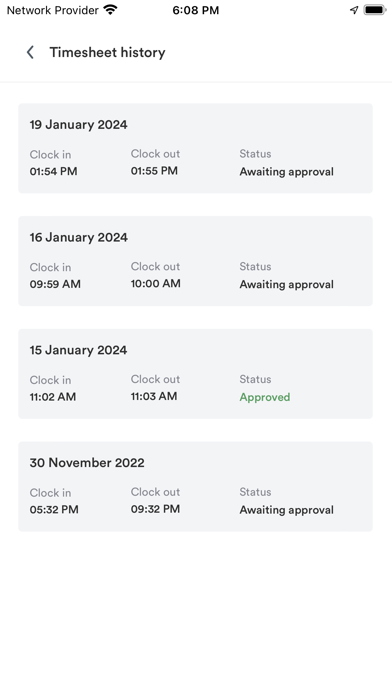The width and height of the screenshot is (392, 696).
Task: Tap the Wi-Fi status icon
Action: click(110, 10)
